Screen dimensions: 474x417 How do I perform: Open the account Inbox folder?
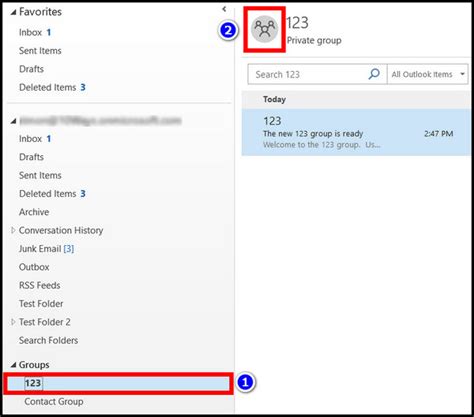tap(30, 139)
